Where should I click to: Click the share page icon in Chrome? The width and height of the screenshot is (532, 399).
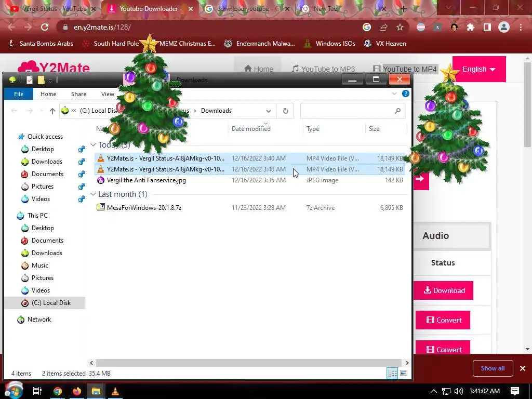coord(383,27)
